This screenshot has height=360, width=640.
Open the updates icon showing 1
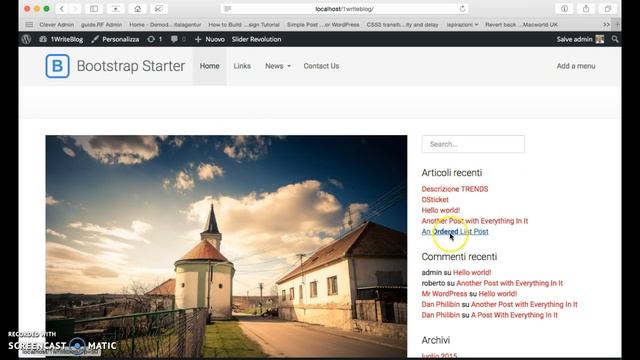pyautogui.click(x=155, y=39)
